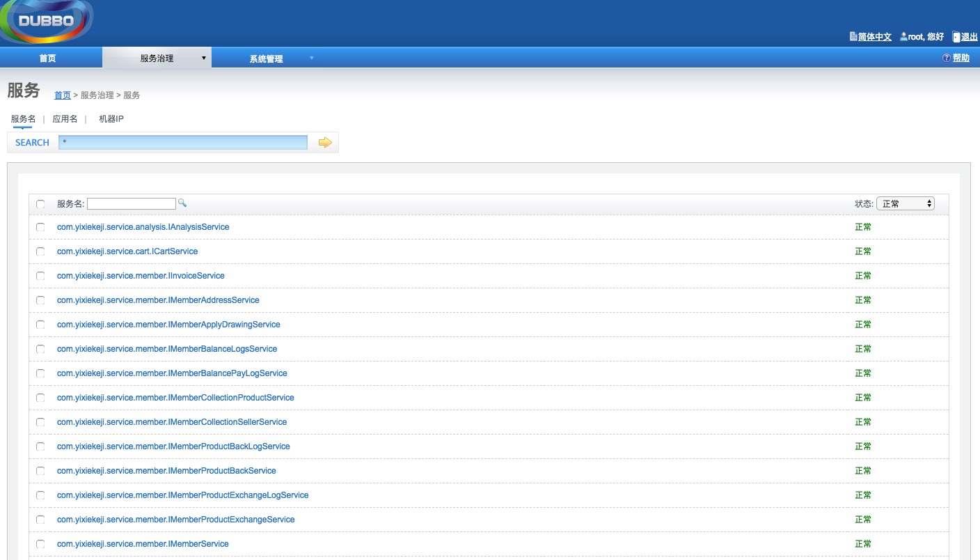Check the box for ICartService row
Screen dimensions: 980x560
[40, 251]
